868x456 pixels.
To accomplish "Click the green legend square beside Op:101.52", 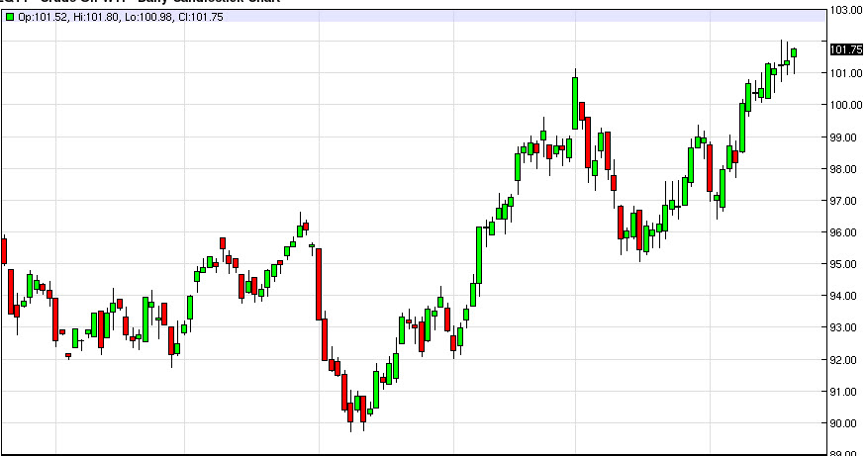I will pos(10,17).
